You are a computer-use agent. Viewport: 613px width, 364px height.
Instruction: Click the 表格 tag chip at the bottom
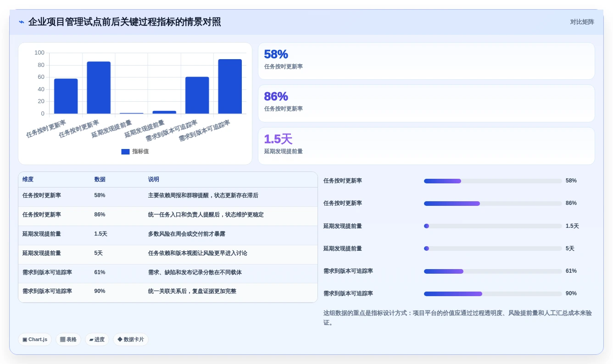click(x=68, y=340)
